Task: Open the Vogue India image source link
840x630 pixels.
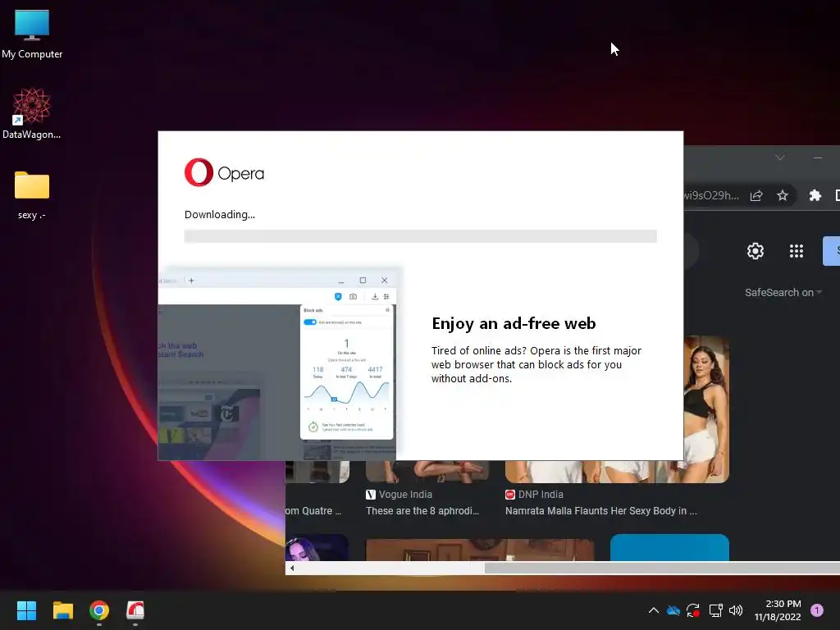Action: [399, 495]
